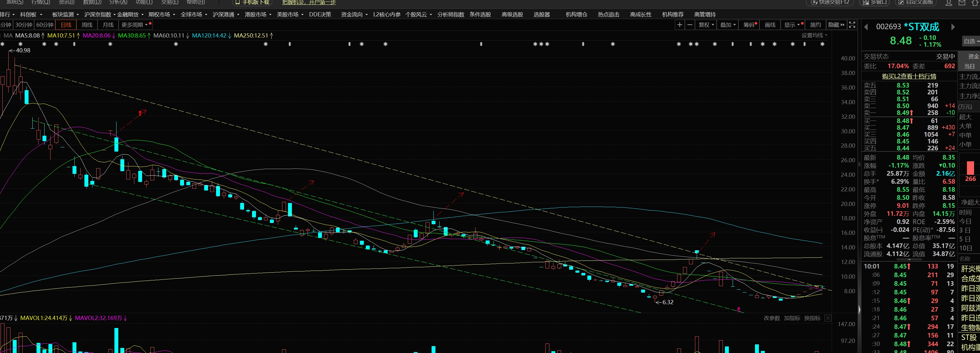Open the 叠加 overlay dropdown
The image size is (980, 353).
[x=728, y=25]
